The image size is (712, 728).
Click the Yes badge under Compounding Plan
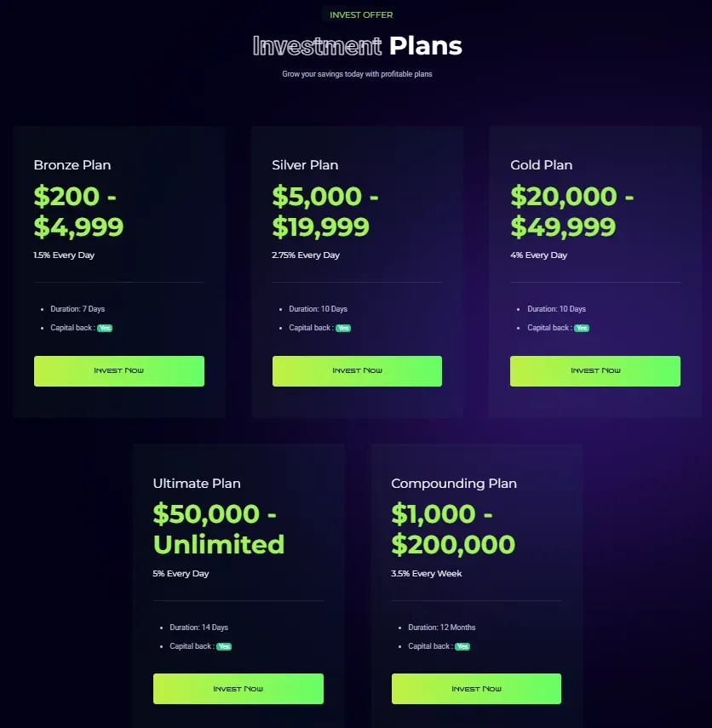(462, 646)
